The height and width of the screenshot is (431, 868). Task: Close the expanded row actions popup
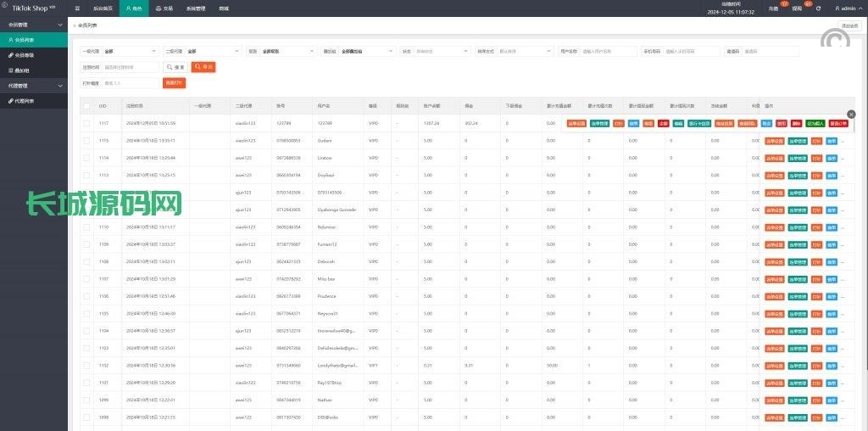coord(851,114)
